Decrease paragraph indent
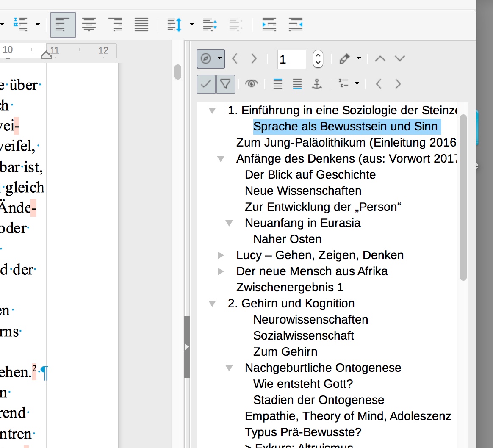 click(x=296, y=25)
